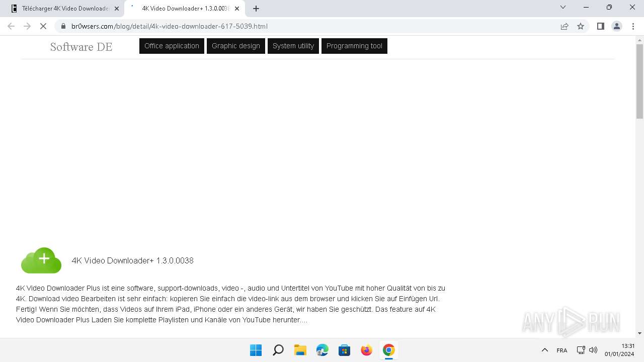Open the Programming tool category
This screenshot has height=362, width=644.
tap(354, 46)
